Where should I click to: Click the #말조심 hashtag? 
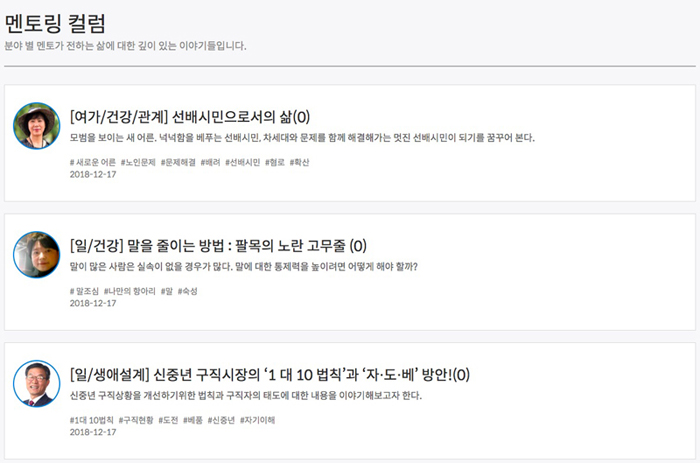tap(84, 291)
